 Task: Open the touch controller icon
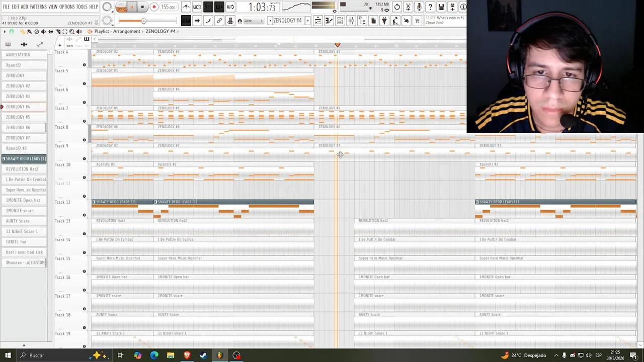406,21
